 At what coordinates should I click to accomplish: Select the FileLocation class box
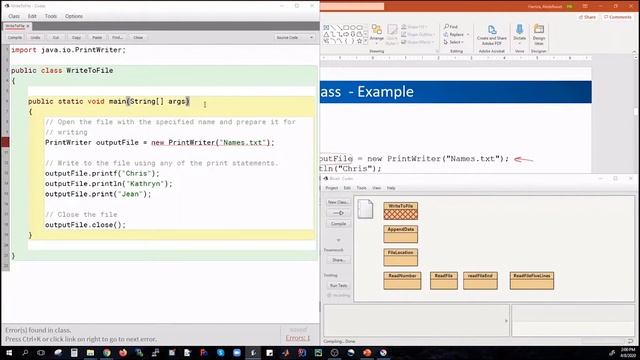tap(400, 257)
